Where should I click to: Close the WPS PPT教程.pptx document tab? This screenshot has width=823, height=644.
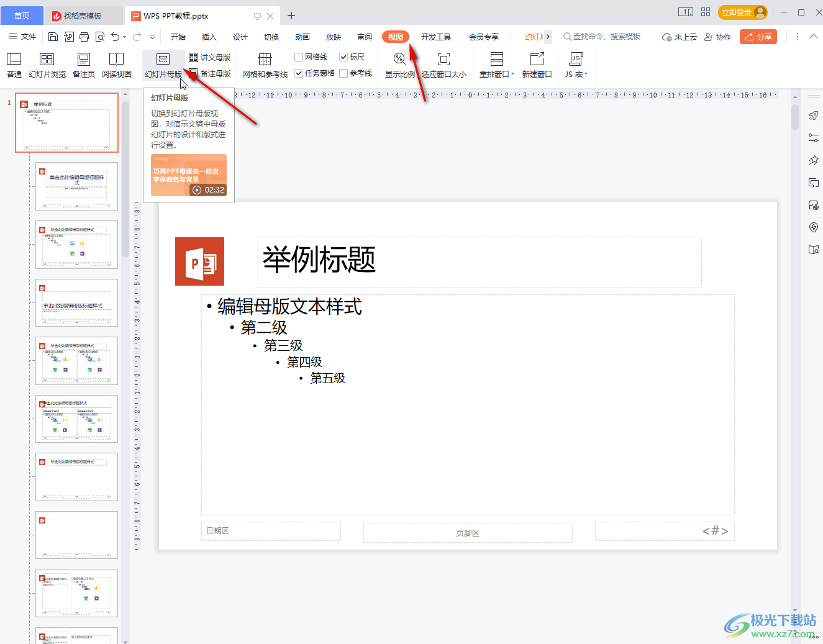point(270,16)
